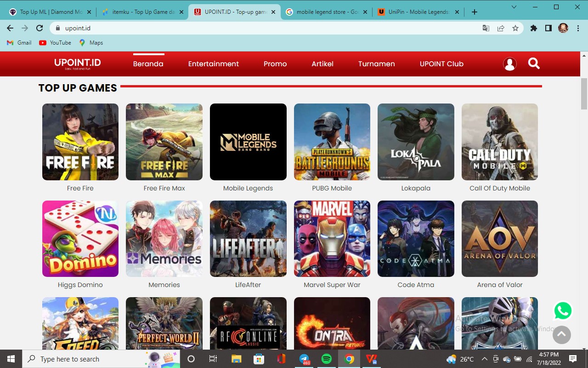Open Telegram from the taskbar
This screenshot has width=588, height=368.
pos(304,359)
